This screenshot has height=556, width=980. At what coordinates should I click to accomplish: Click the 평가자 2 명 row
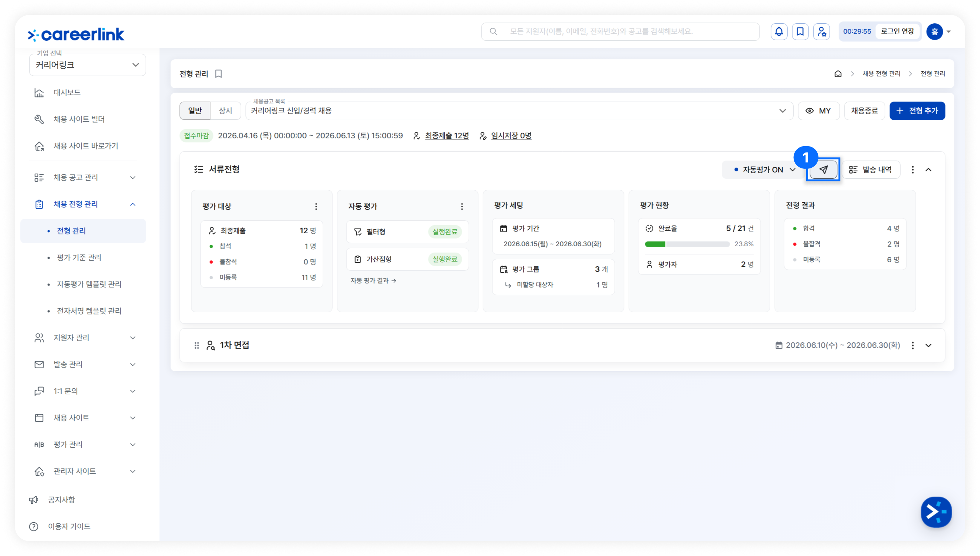(x=700, y=264)
